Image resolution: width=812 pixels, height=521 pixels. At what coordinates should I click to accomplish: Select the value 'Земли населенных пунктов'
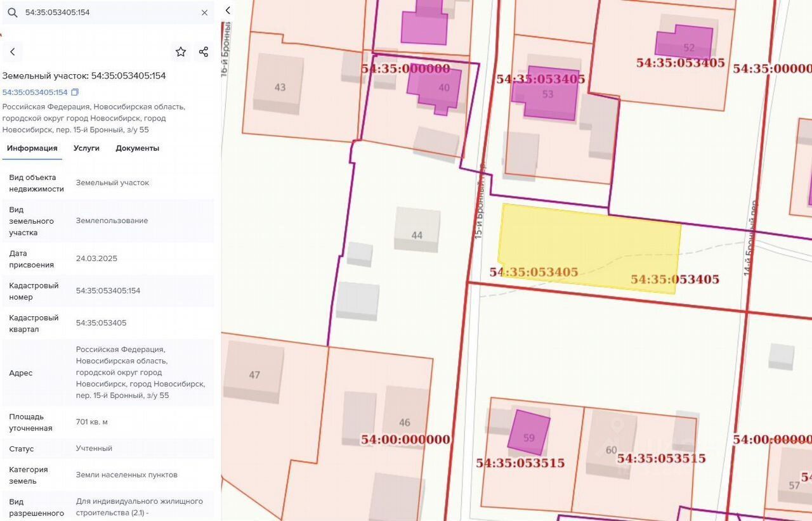pos(127,475)
